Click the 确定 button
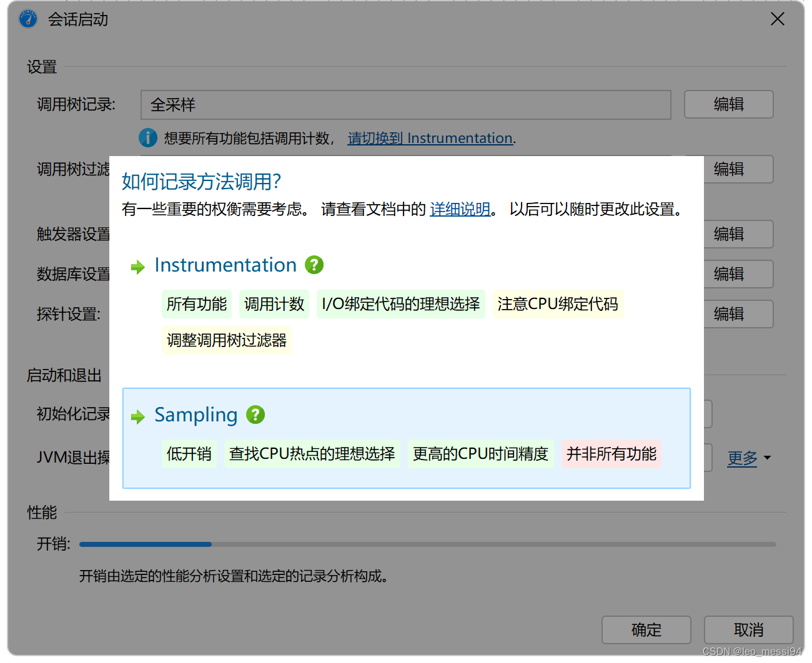This screenshot has height=663, width=812. (646, 630)
